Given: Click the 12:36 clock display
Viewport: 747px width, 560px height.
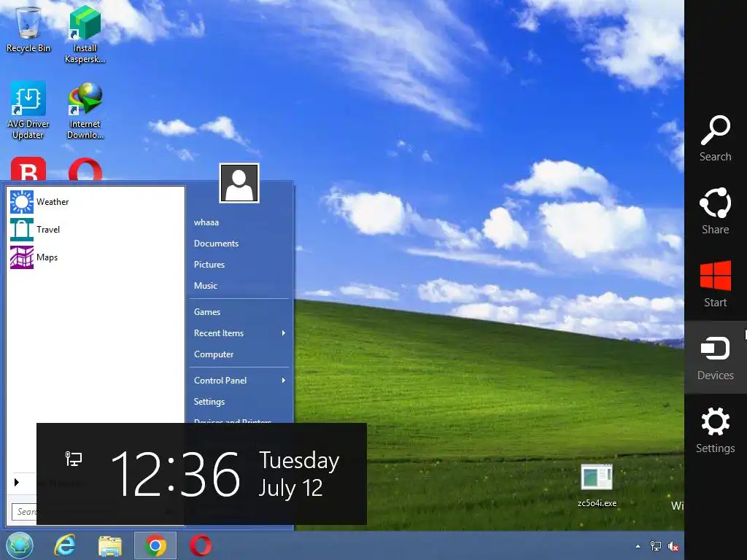Looking at the screenshot, I should (x=175, y=474).
